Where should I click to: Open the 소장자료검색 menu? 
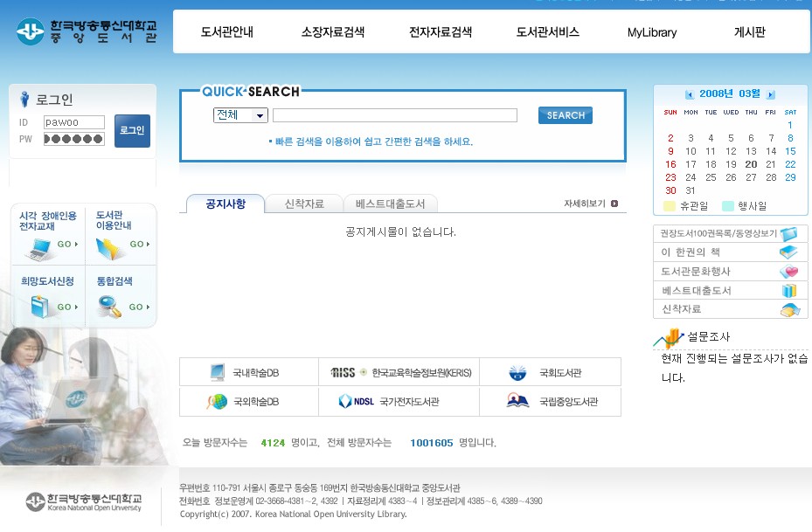[333, 32]
